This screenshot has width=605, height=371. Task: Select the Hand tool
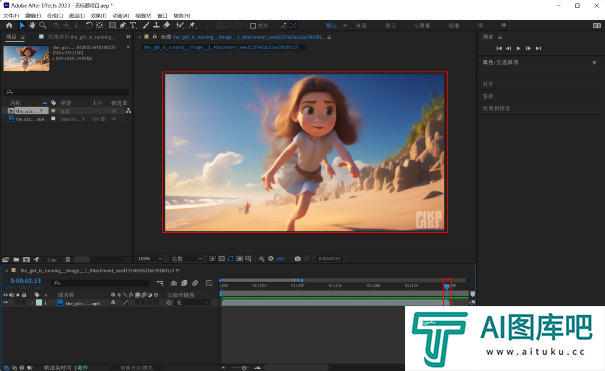[x=32, y=25]
